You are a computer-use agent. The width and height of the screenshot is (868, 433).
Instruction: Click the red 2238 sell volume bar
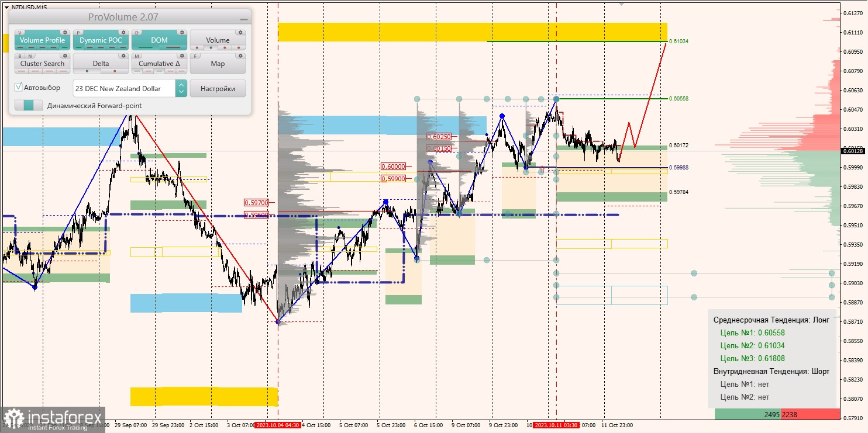coord(811,414)
